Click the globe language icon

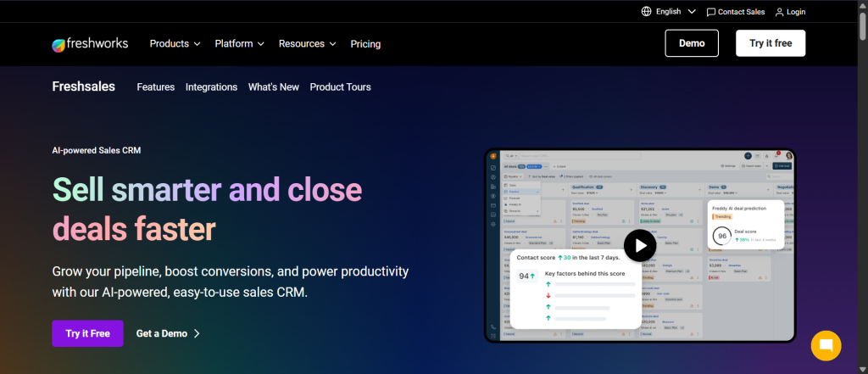(x=647, y=12)
